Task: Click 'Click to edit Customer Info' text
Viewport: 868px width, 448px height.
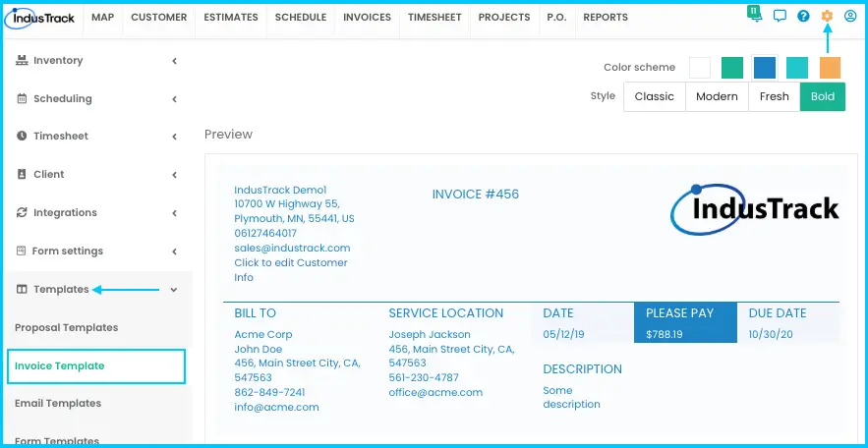Action: pos(291,270)
